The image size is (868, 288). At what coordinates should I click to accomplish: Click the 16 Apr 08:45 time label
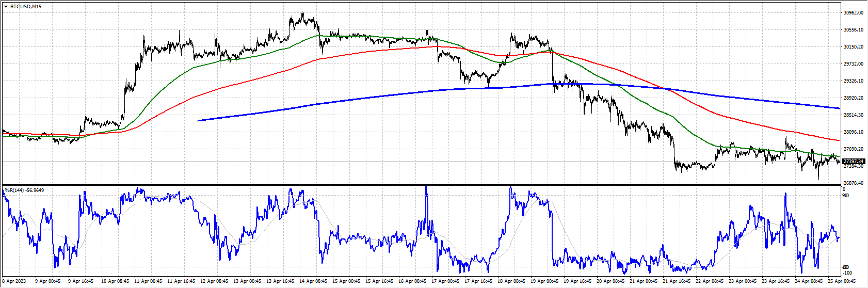413,281
